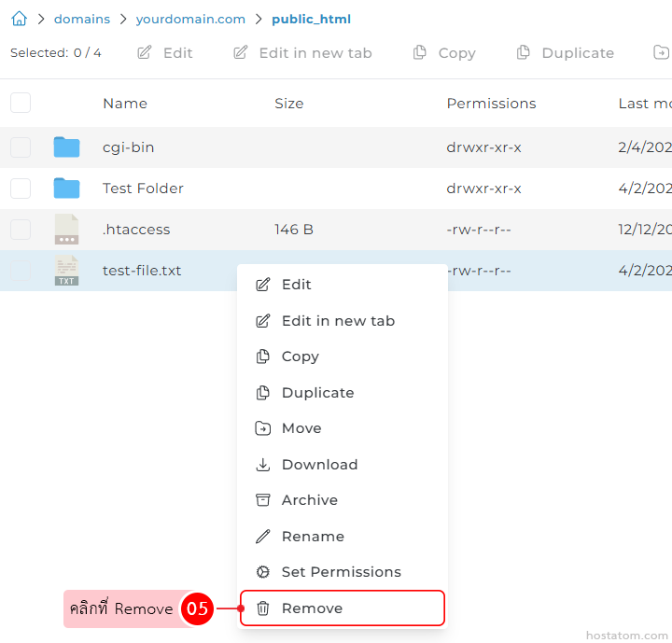Click the context menu Edit pencil icon
Image resolution: width=672 pixels, height=643 pixels.
pos(262,285)
